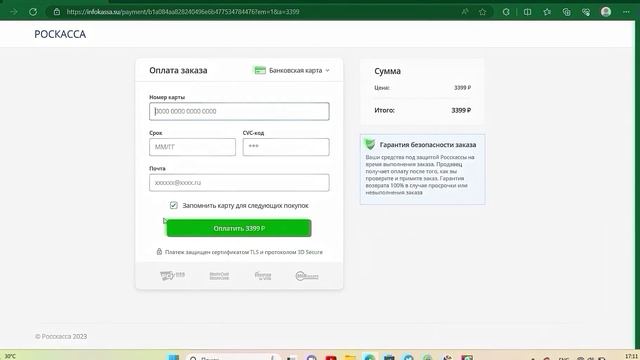Click the Visa verified logo

pyautogui.click(x=172, y=276)
